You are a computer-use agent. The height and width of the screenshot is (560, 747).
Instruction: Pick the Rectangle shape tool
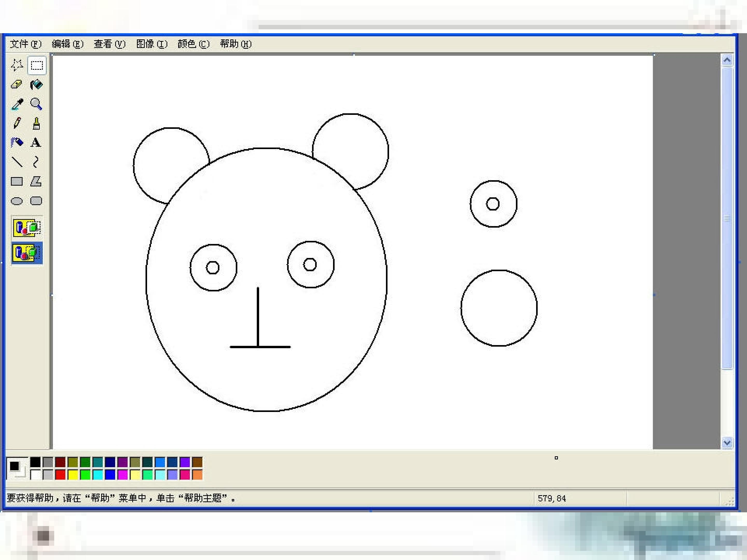[17, 181]
